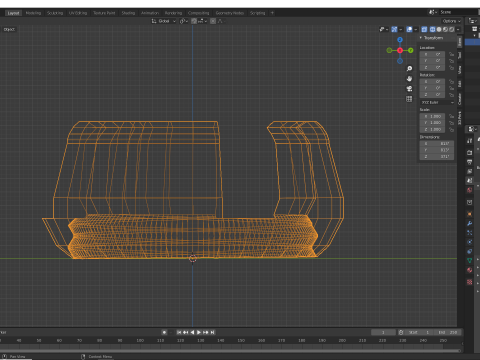This screenshot has width=480, height=360.
Task: Click the blue Z axis gizmo ball
Action: tap(400, 40)
